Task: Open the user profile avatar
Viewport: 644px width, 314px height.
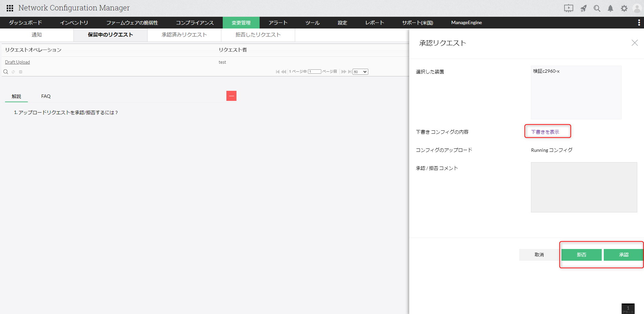Action: coord(637,8)
